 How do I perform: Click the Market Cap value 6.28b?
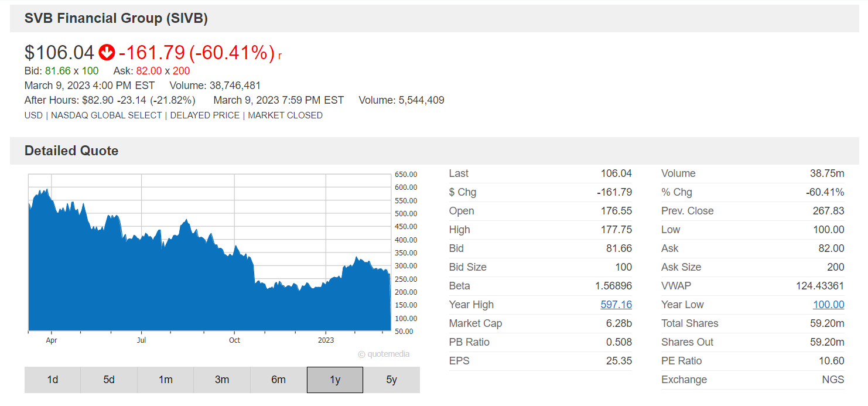point(620,323)
